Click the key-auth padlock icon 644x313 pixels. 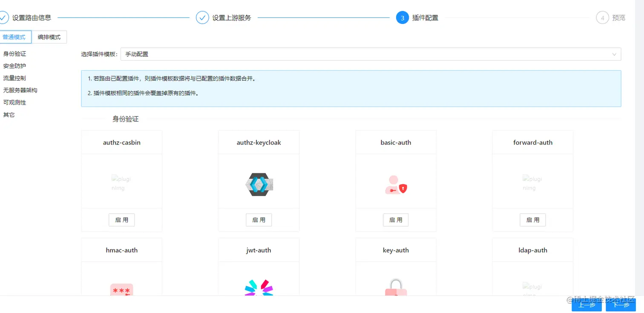click(x=396, y=287)
